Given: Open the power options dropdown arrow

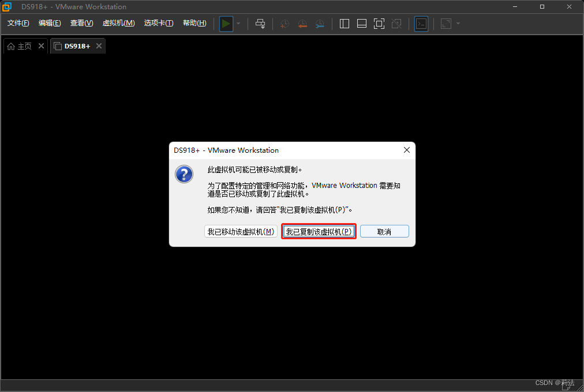Looking at the screenshot, I should (x=238, y=24).
